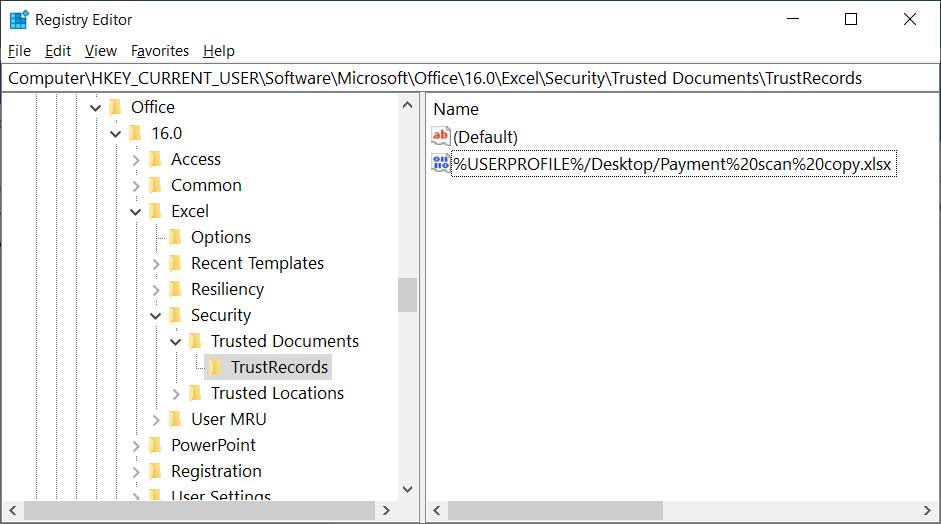Select the 16.0 key label
Viewport: 941px width, 524px height.
(166, 133)
